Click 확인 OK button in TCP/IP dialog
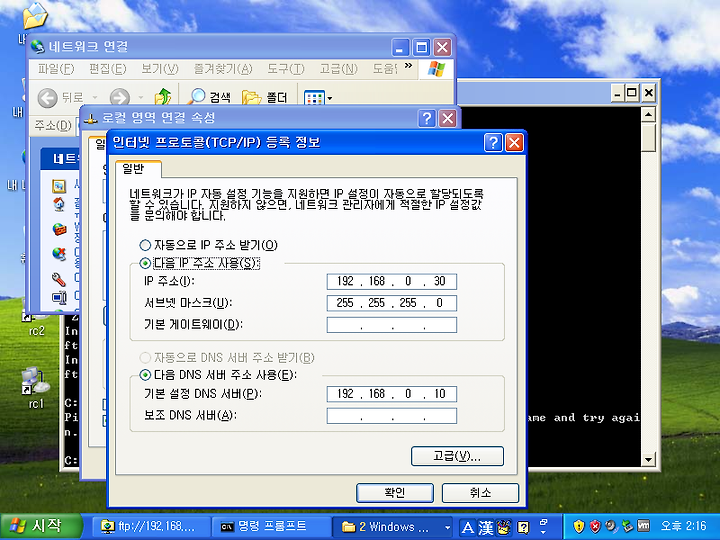Screen dimensions: 720x540 tap(395, 493)
